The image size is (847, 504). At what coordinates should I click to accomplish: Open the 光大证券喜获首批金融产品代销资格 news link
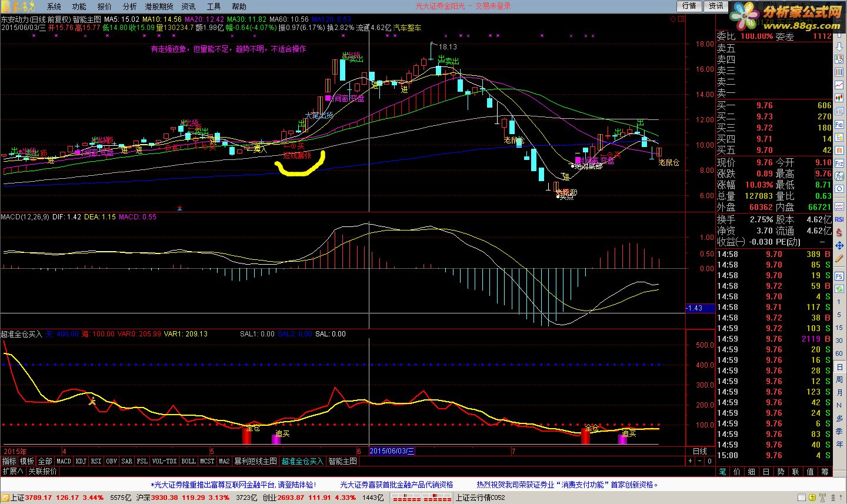click(396, 485)
